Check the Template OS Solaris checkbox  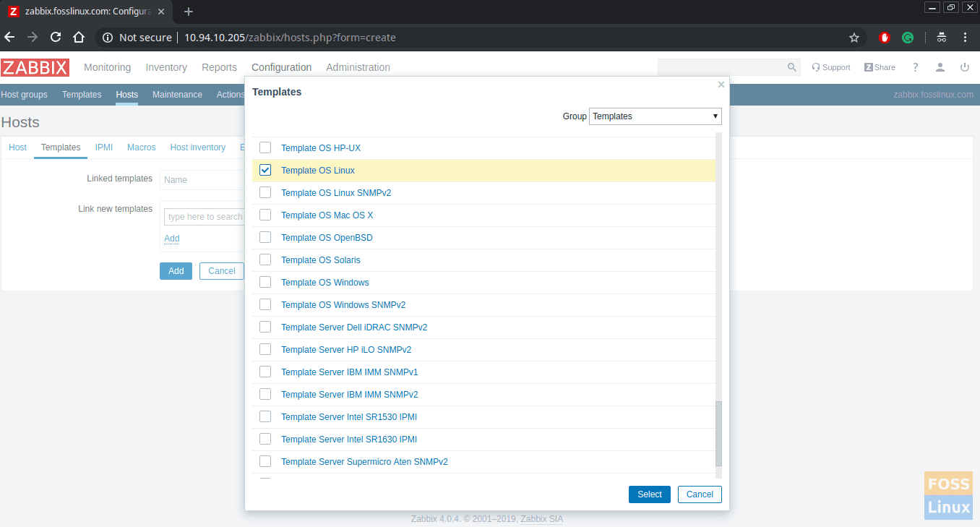click(265, 260)
